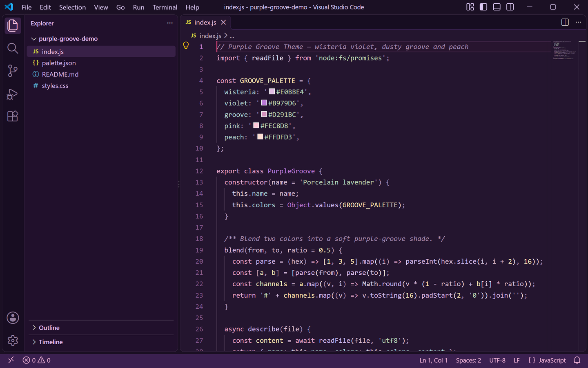Open notifications bell in status bar
Viewport: 588px width, 368px height.
tap(577, 360)
